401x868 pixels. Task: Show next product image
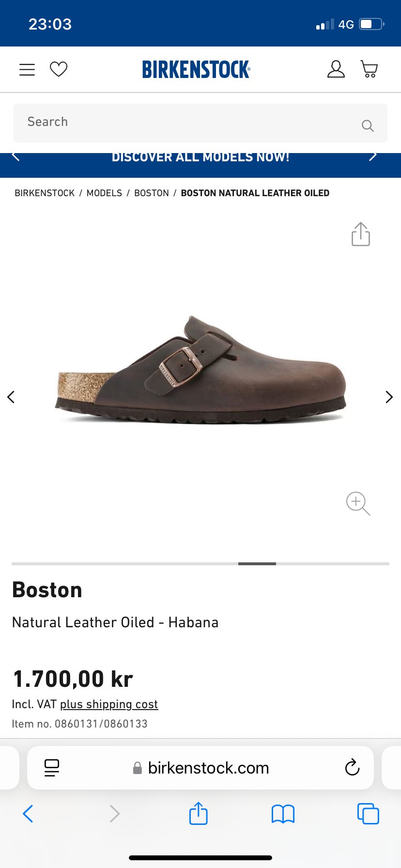389,397
